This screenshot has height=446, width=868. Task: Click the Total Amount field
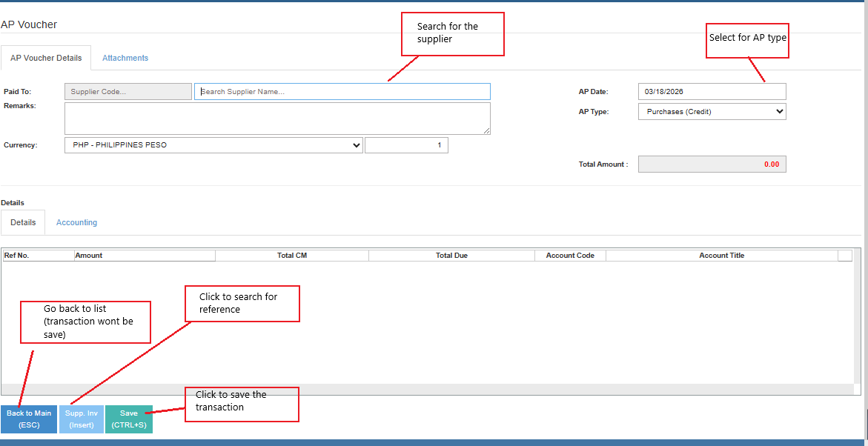(x=712, y=164)
